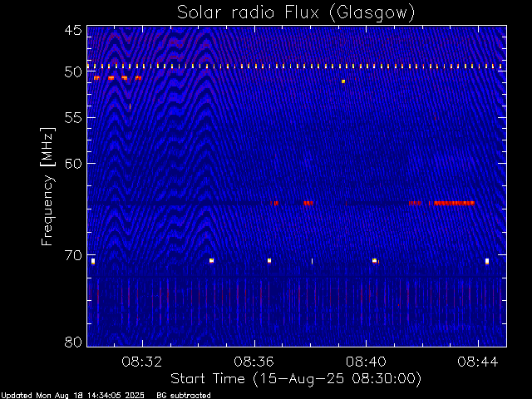Click the 'Frequency [MHz]' axis label
Viewport: 532px width, 399px height.
click(x=47, y=186)
